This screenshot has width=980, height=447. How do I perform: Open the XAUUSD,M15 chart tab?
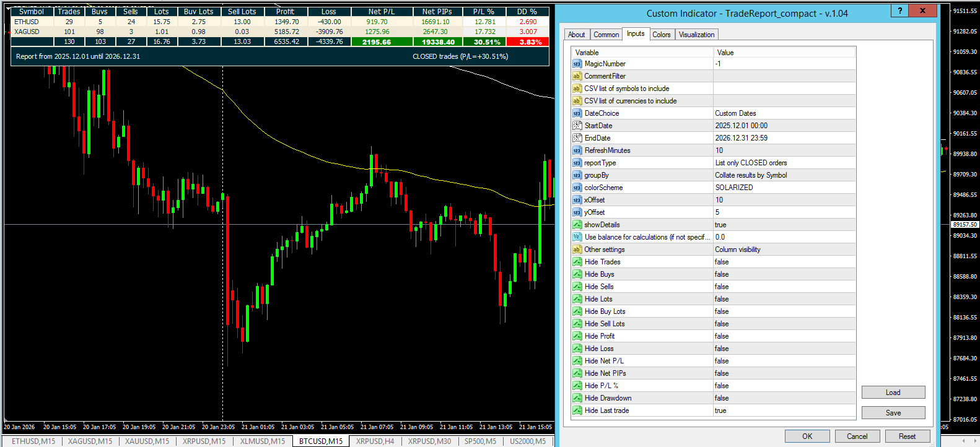(x=147, y=441)
